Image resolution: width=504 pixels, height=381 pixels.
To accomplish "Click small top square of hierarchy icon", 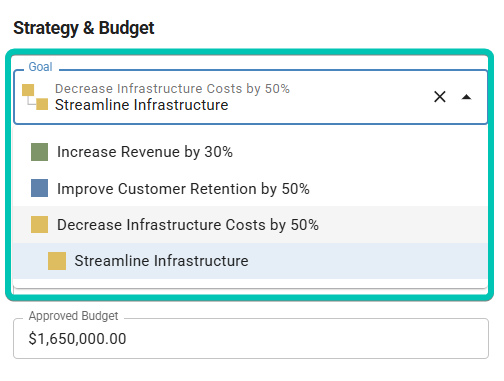I will 28,90.
